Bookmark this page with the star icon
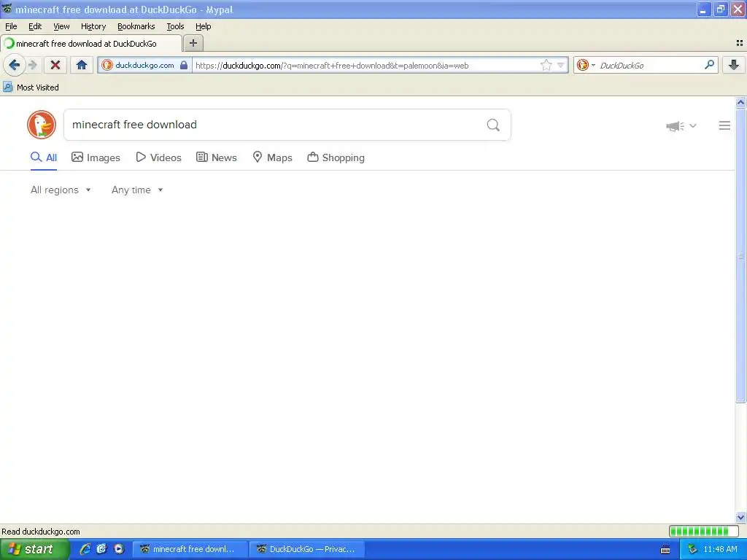747x560 pixels. click(546, 65)
